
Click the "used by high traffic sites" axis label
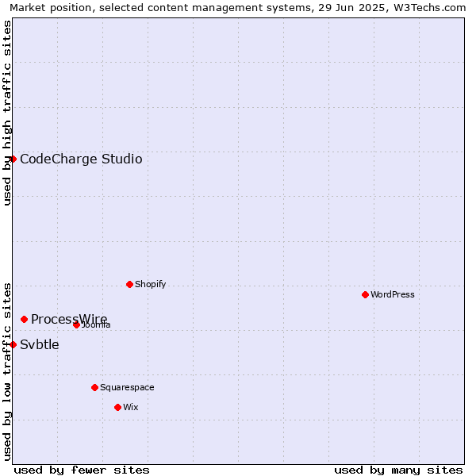[7, 113]
